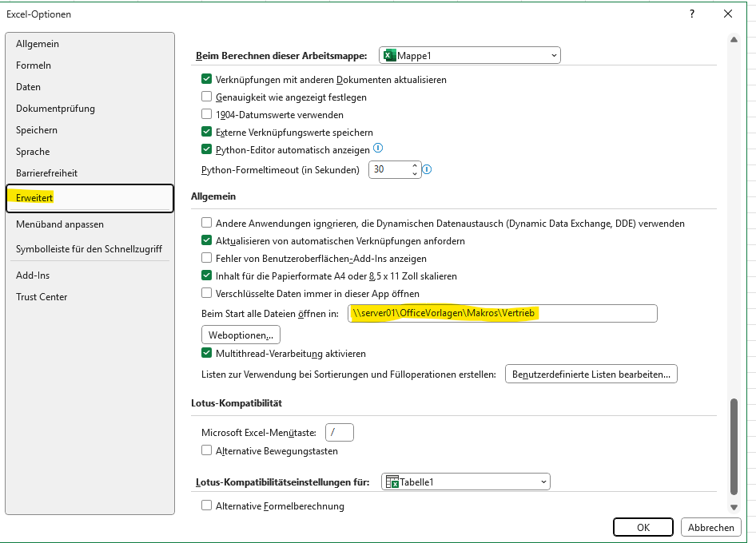Select the Add-Ins category
Screen dimensions: 756x543
click(x=90, y=275)
